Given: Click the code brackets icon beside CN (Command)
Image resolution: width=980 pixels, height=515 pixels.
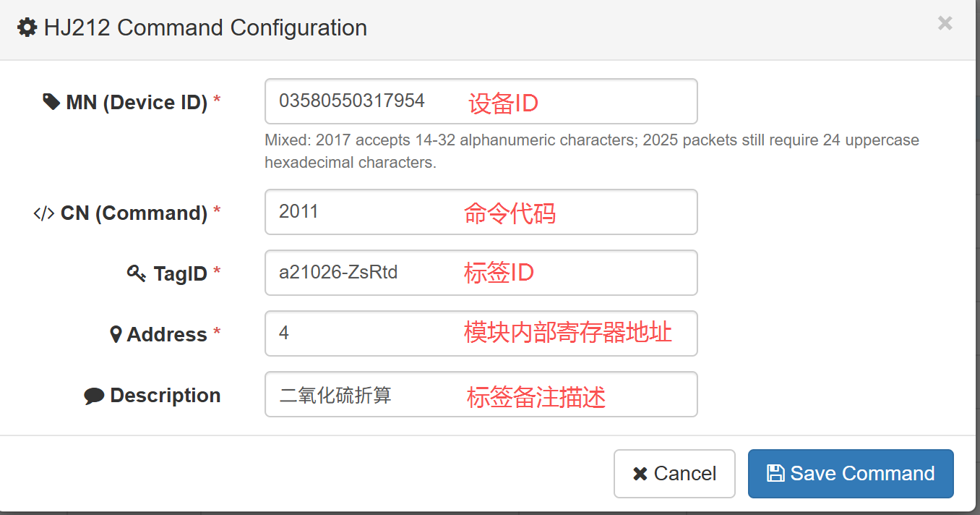Looking at the screenshot, I should [x=44, y=213].
